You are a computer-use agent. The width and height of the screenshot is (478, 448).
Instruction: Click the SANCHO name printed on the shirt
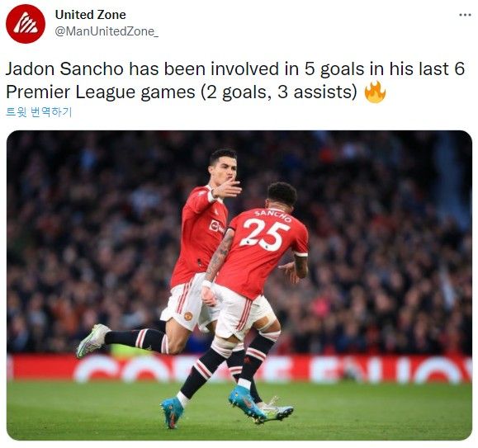click(273, 215)
